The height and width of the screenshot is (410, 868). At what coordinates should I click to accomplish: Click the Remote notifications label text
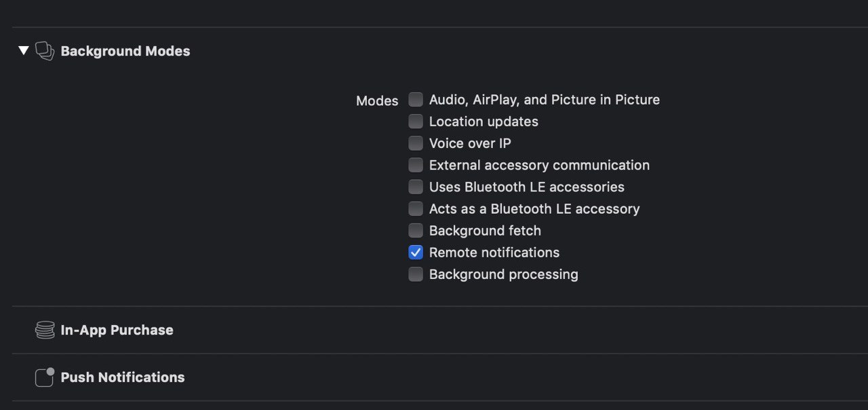click(x=494, y=253)
